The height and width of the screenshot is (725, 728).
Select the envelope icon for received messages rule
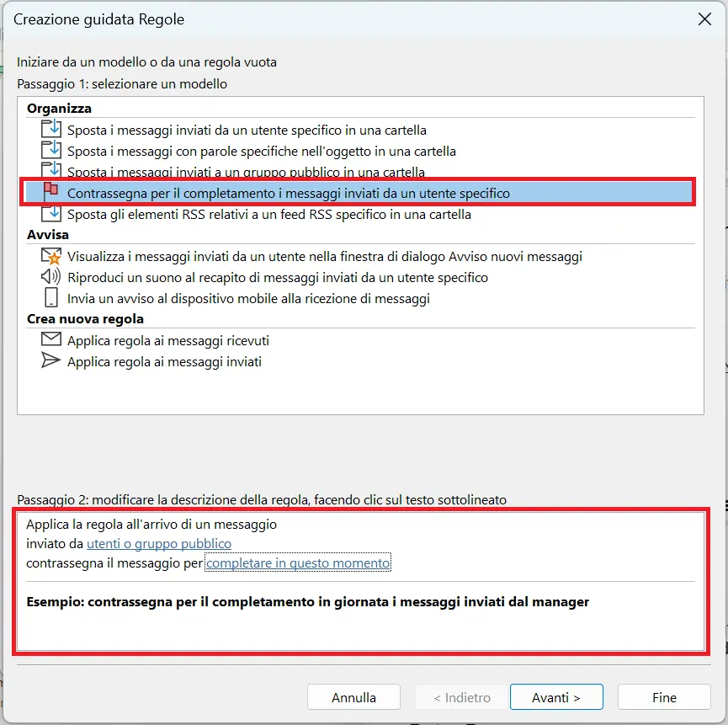[50, 340]
